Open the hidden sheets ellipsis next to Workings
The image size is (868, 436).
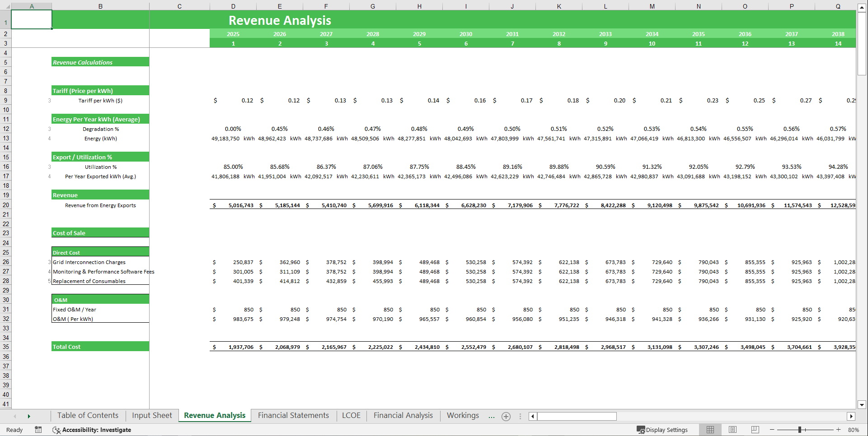(492, 416)
